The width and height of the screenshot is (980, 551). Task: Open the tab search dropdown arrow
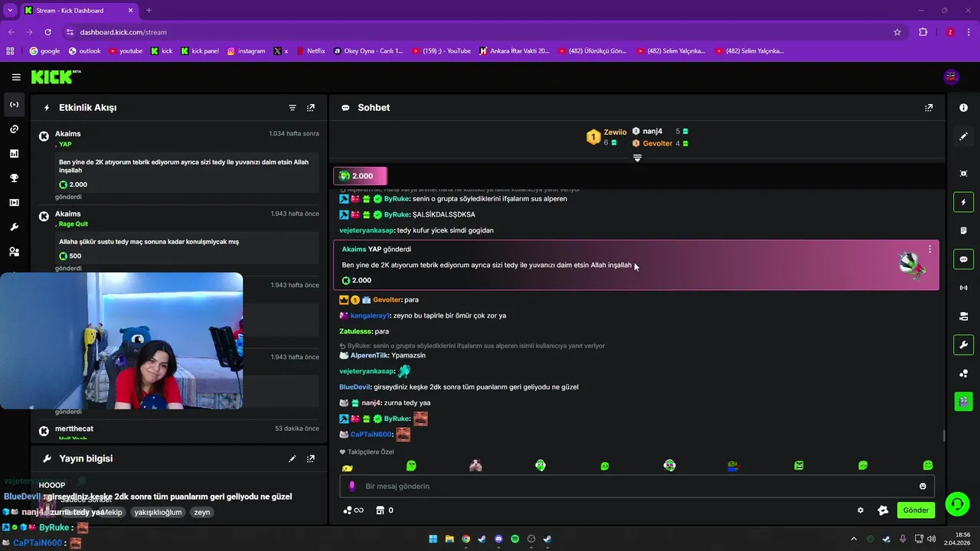click(10, 10)
